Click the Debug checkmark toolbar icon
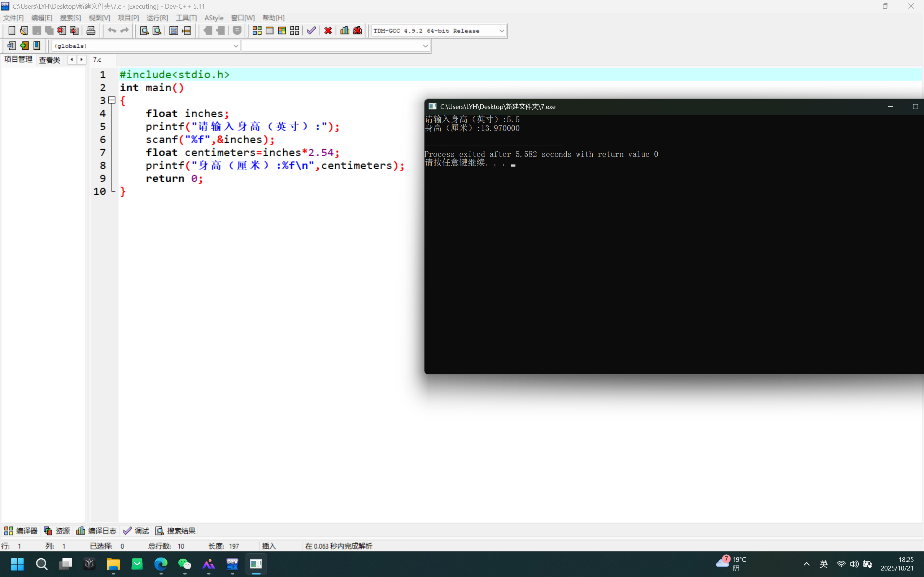This screenshot has height=577, width=924. (x=311, y=31)
